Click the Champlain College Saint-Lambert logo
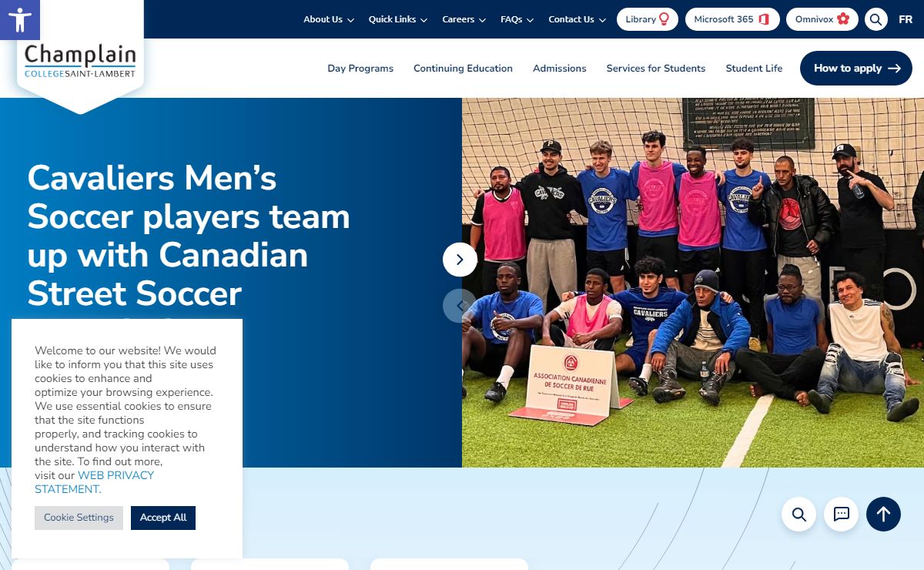The image size is (924, 570). [x=80, y=61]
